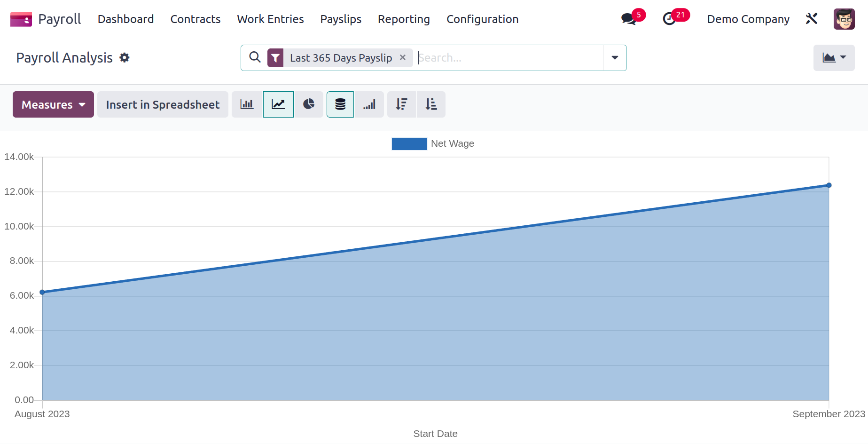
Task: Toggle the stacked chart option
Action: (340, 104)
